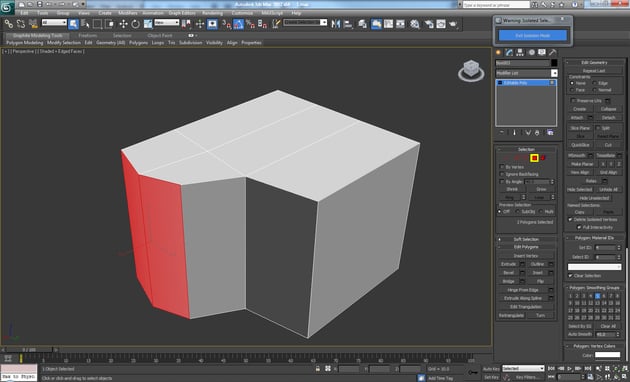This screenshot has width=630, height=382.
Task: Click the Bind to Space Warp icon
Action: click(x=33, y=24)
